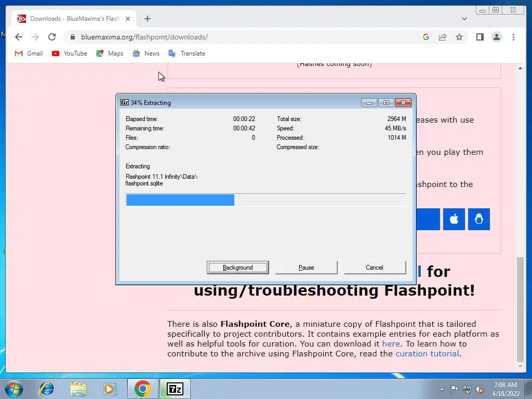Send 7-Zip extraction to Background
532x399 pixels.
coord(237,268)
